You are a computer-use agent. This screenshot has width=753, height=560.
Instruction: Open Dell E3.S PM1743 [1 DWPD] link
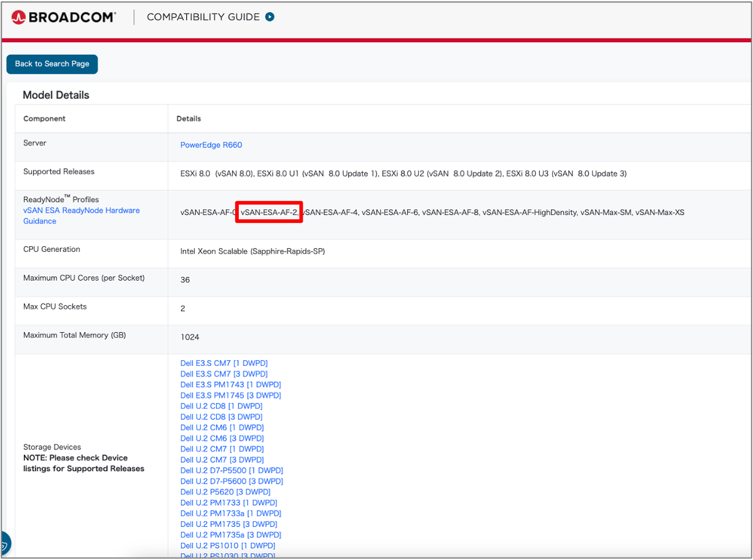pyautogui.click(x=231, y=385)
